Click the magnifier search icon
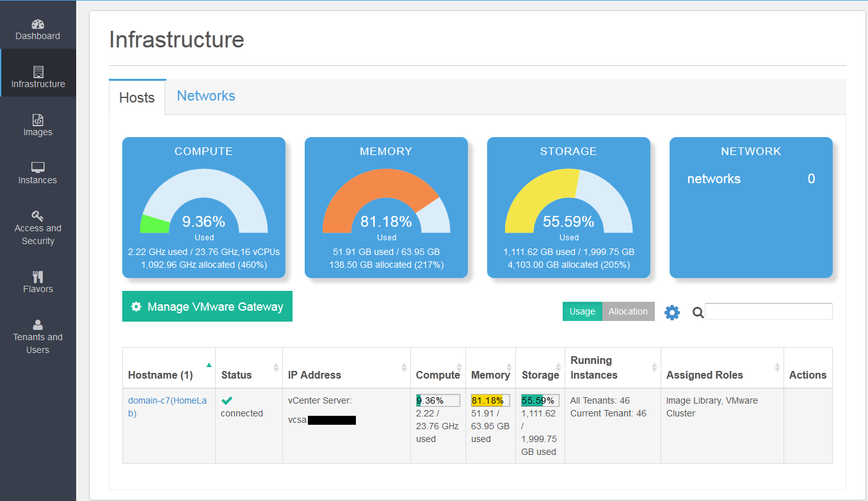 pyautogui.click(x=698, y=313)
